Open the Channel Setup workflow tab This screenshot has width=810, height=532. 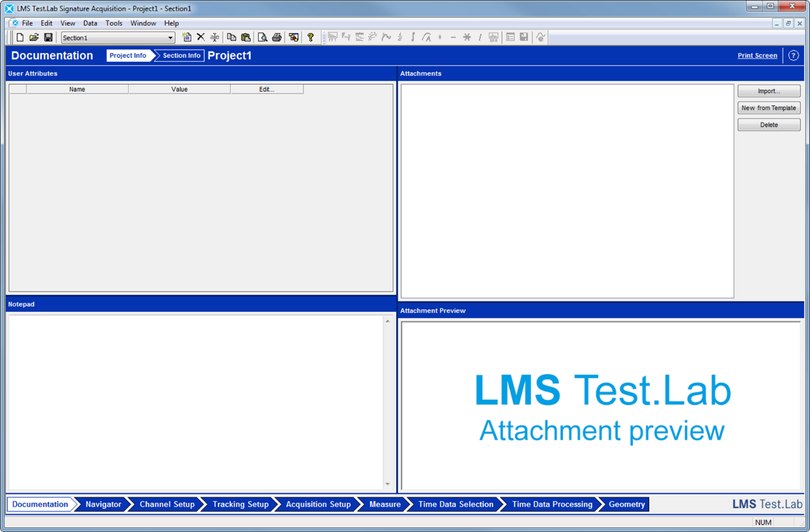pos(167,504)
